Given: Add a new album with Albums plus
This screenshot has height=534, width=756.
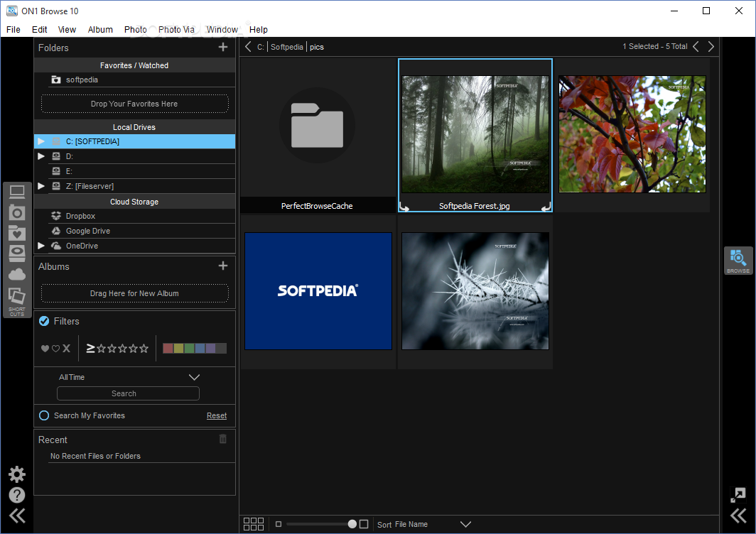Looking at the screenshot, I should (x=223, y=266).
